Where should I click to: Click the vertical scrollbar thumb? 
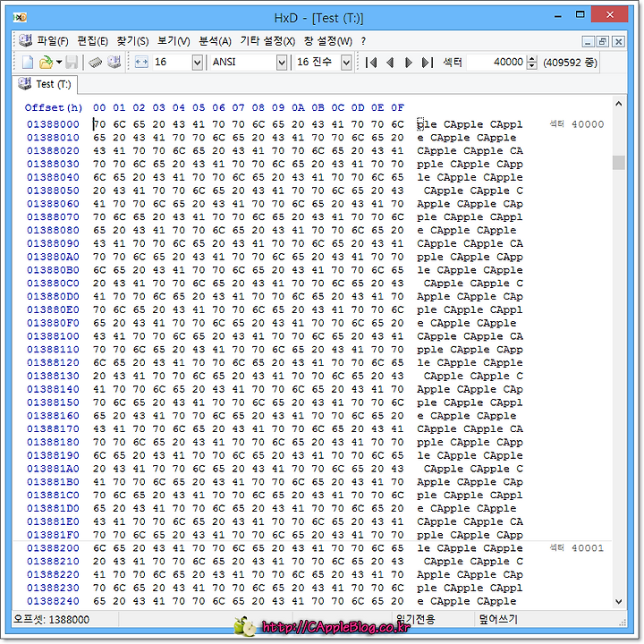619,162
